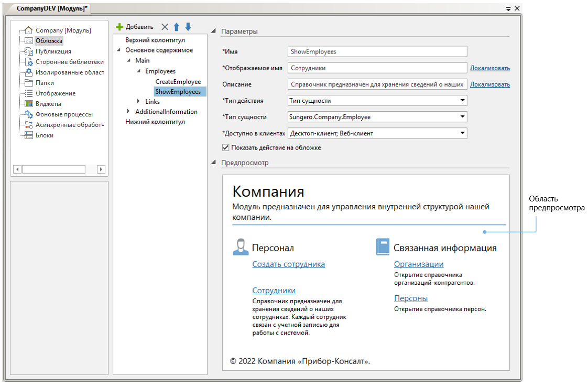Select CreateEmployee in the tree

(x=178, y=82)
